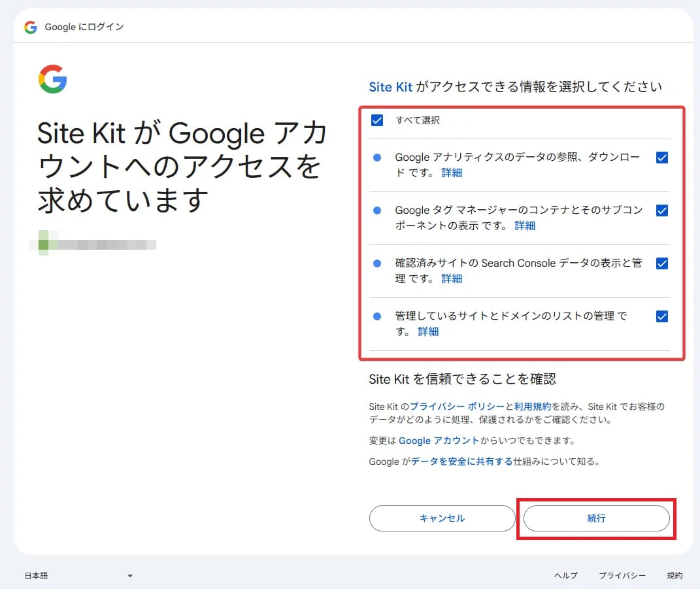Open 詳細 link for タグ マネージャー permission
This screenshot has width=700, height=589.
coord(525,226)
